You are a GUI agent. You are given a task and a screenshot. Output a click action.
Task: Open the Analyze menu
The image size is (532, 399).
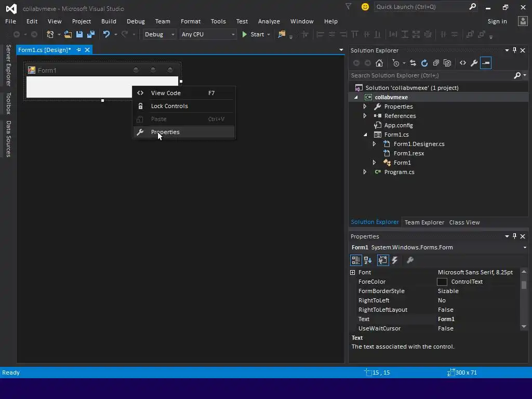click(269, 21)
